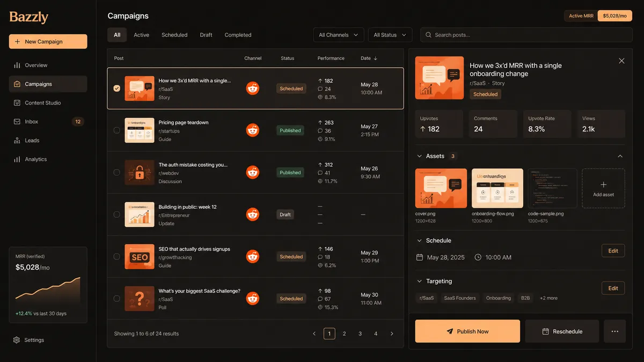The width and height of the screenshot is (644, 362).
Task: Click the B2B targeting tag
Action: coord(524,298)
